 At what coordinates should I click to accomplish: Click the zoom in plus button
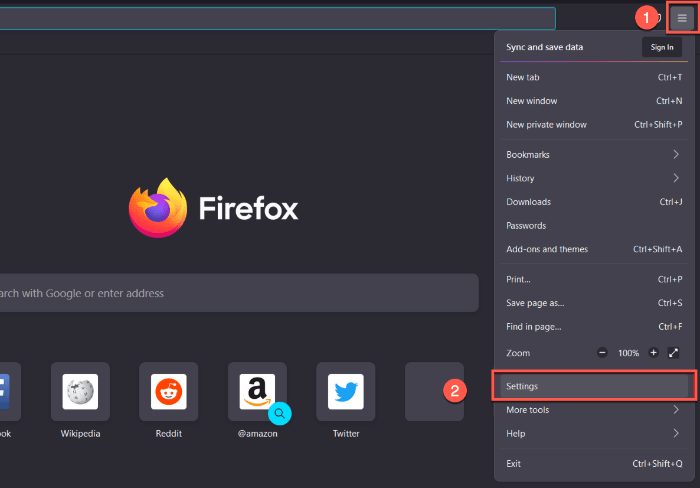653,353
